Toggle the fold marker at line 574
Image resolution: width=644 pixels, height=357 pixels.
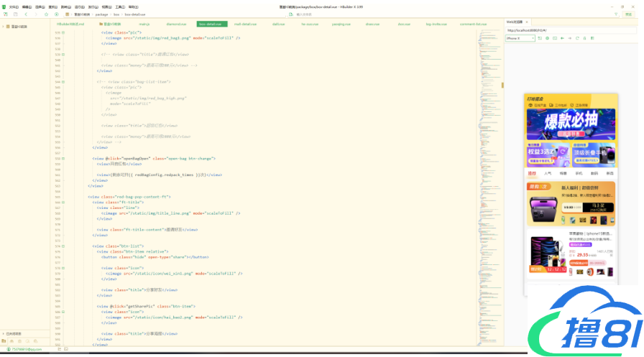[63, 246]
